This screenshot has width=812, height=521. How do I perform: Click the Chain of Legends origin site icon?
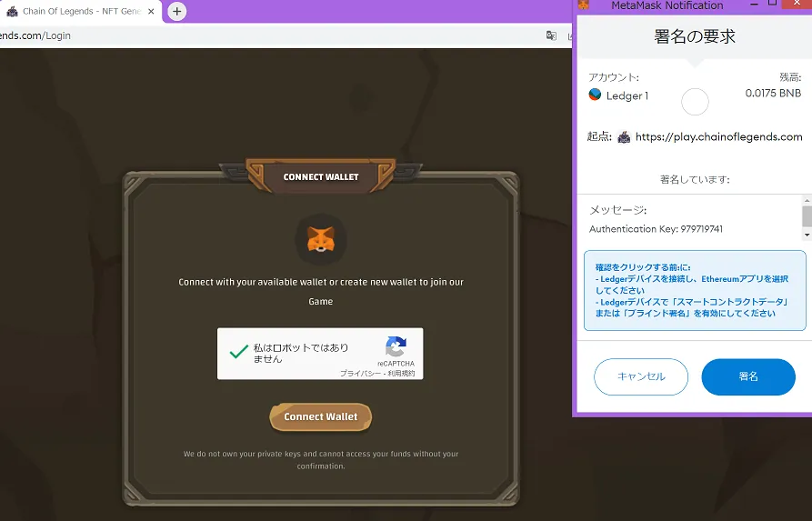click(624, 137)
